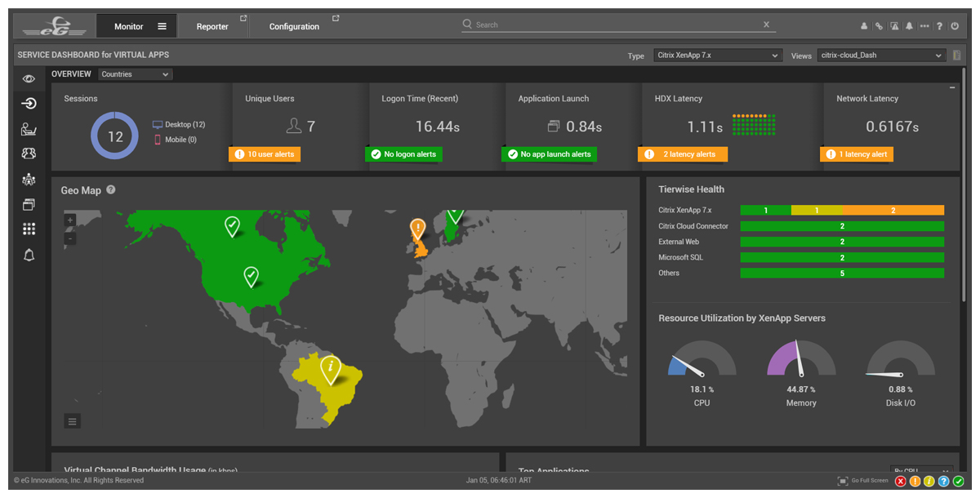The image size is (980, 498).
Task: Open the overview eye icon in sidebar
Action: pyautogui.click(x=29, y=78)
